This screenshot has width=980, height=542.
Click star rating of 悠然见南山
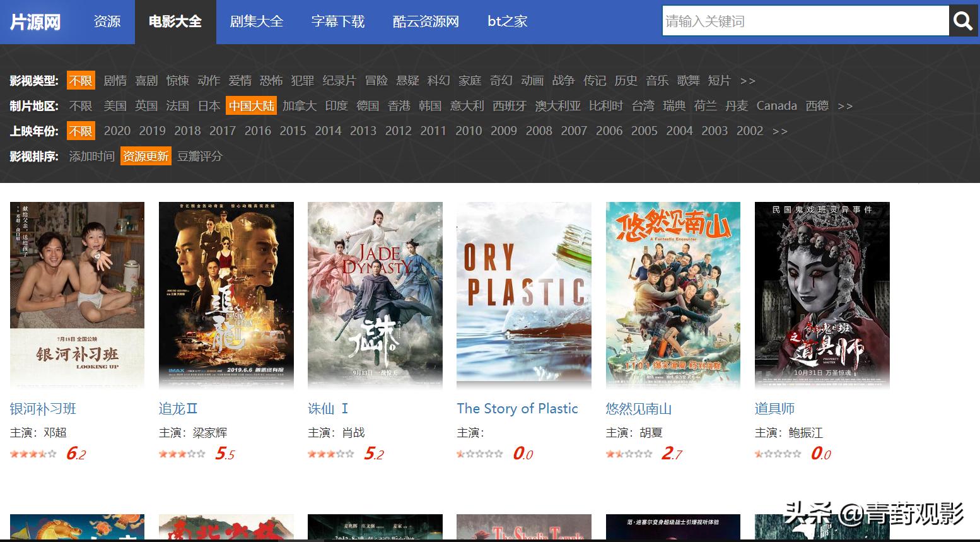(x=629, y=454)
